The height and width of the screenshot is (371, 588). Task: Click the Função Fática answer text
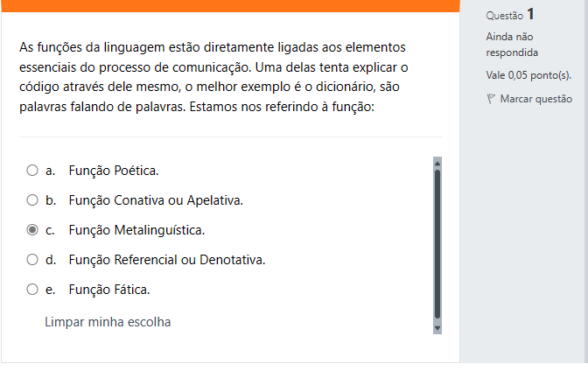(x=109, y=290)
